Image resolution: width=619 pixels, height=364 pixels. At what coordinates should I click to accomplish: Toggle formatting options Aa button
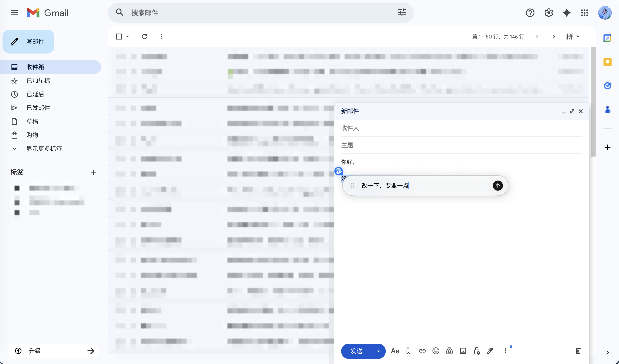coord(395,351)
